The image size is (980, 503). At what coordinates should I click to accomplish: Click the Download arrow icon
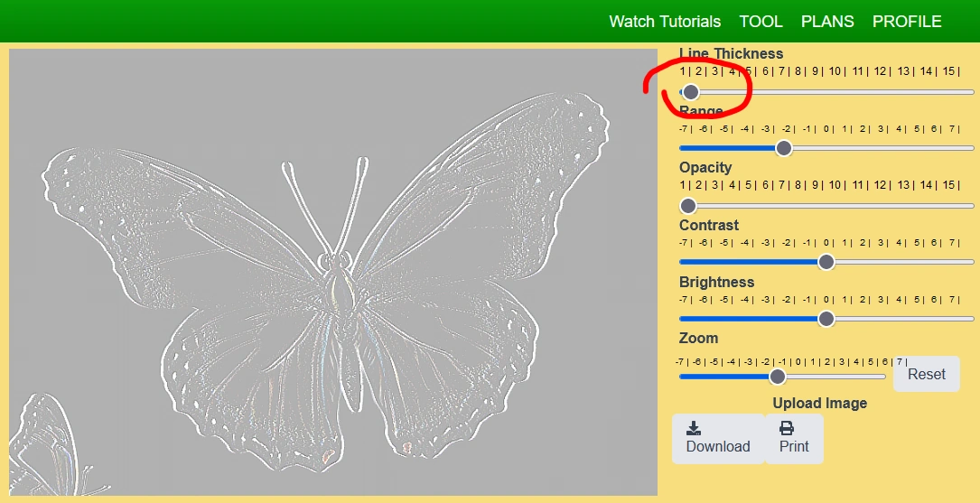coord(694,428)
